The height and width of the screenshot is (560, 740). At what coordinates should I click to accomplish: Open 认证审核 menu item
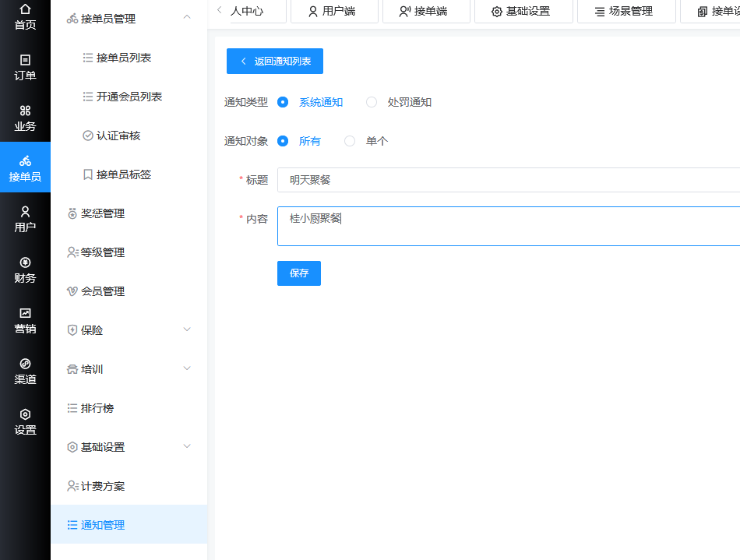pos(129,136)
